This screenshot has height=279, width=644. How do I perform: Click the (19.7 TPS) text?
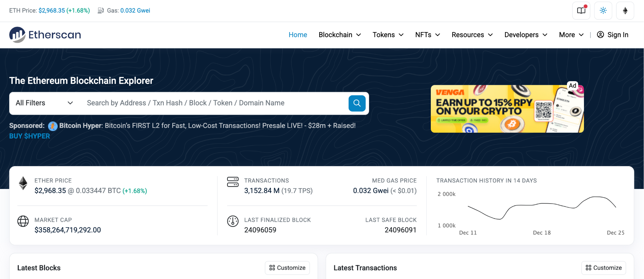297,191
